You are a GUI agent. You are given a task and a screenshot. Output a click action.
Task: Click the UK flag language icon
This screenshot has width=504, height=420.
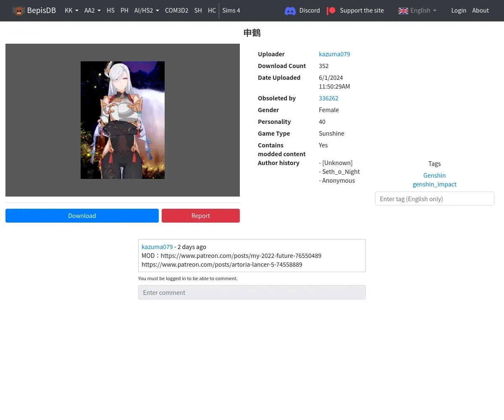pyautogui.click(x=403, y=11)
